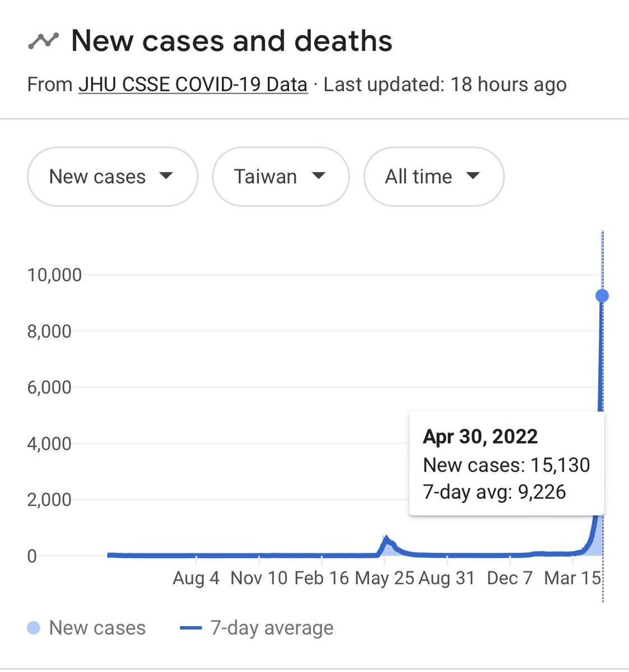
Task: Open the JHU CSSE COVID-19 Data link
Action: tap(193, 85)
